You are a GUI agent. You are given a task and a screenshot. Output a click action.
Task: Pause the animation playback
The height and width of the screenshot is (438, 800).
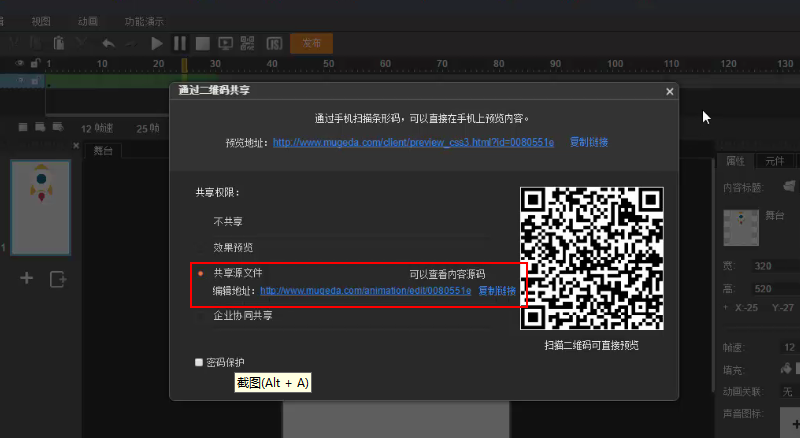coord(180,43)
